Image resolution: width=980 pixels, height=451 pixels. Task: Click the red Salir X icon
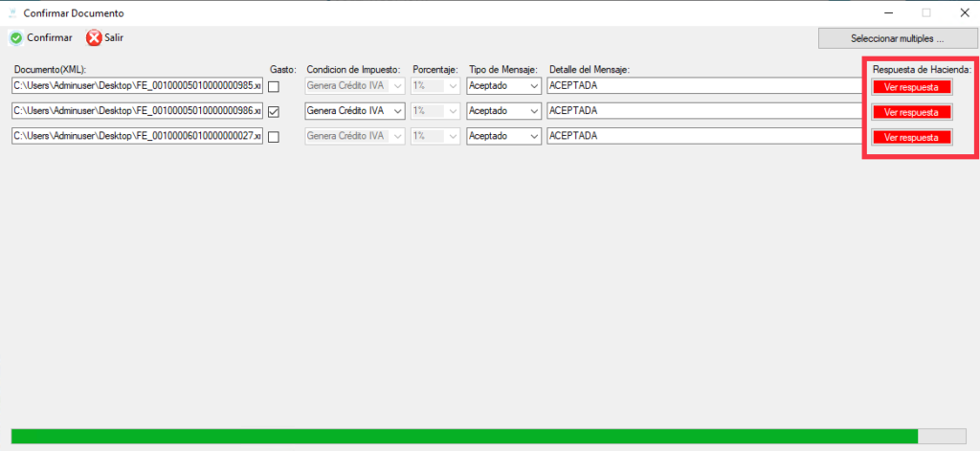(94, 38)
